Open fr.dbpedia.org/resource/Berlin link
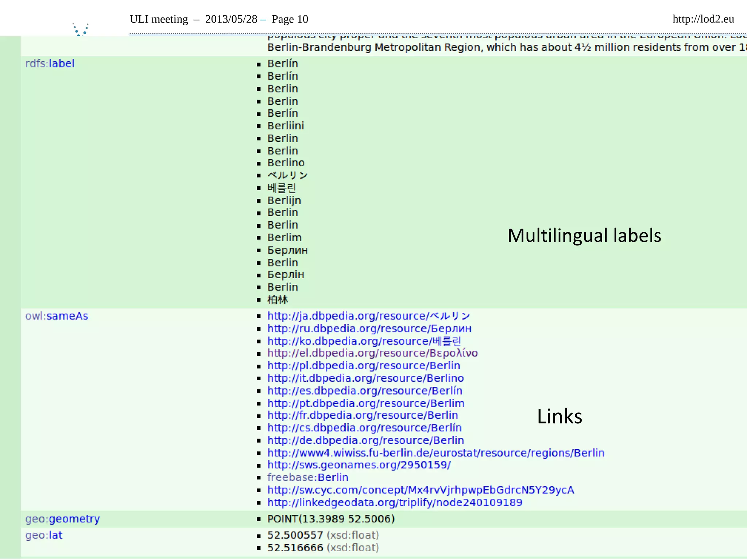The height and width of the screenshot is (560, 747). click(363, 415)
